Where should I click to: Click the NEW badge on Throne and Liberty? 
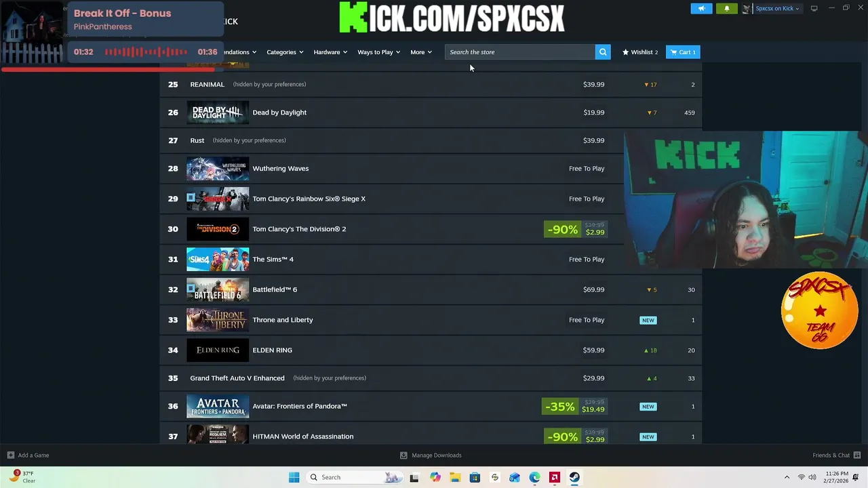click(x=648, y=321)
